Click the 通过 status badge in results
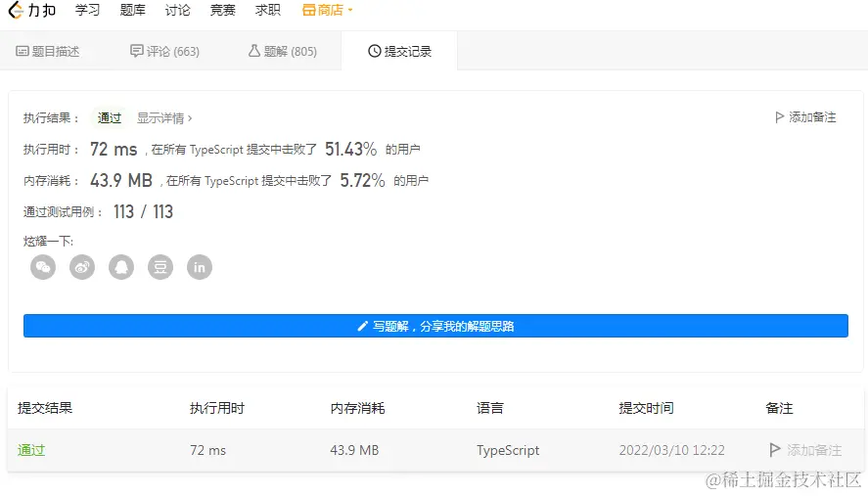 coord(109,118)
